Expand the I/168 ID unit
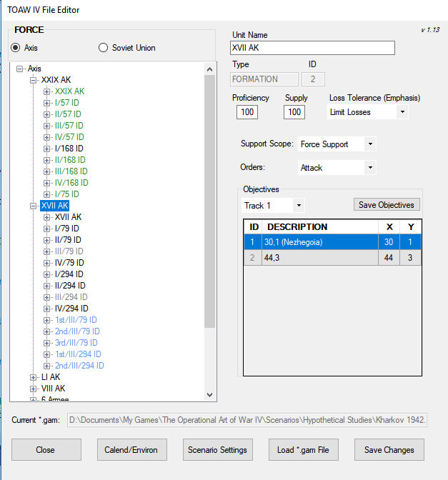Screen dimensions: 448x480 pos(46,149)
